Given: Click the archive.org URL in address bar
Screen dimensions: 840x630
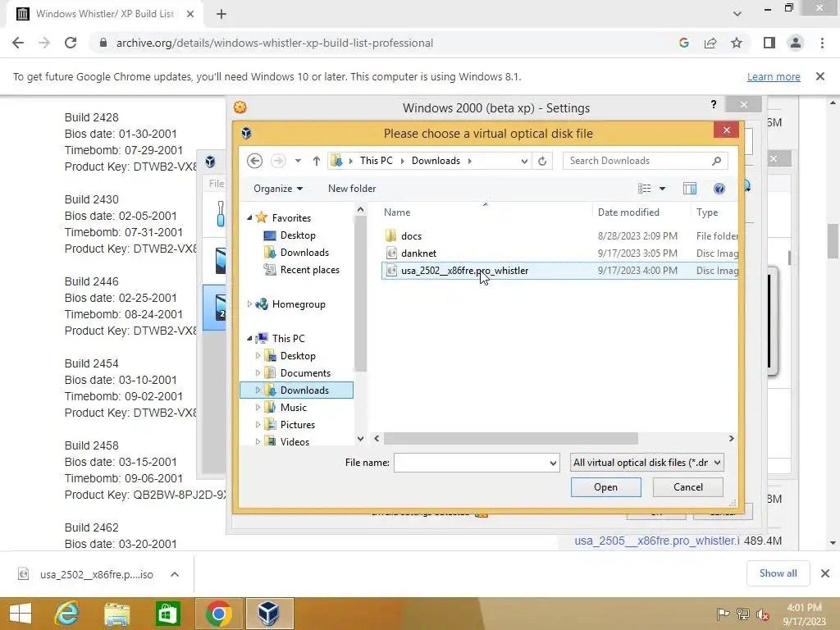Looking at the screenshot, I should [x=274, y=43].
